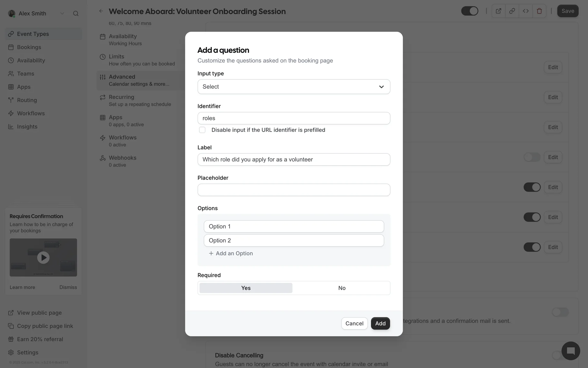Check 'Disable input if URL identifier prefilled'
This screenshot has width=588, height=368.
[202, 130]
